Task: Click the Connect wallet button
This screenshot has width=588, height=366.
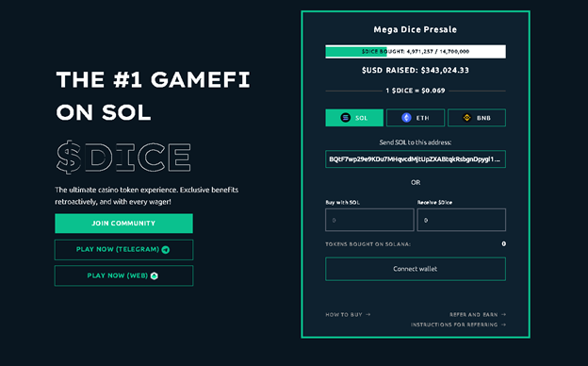Action: click(416, 269)
